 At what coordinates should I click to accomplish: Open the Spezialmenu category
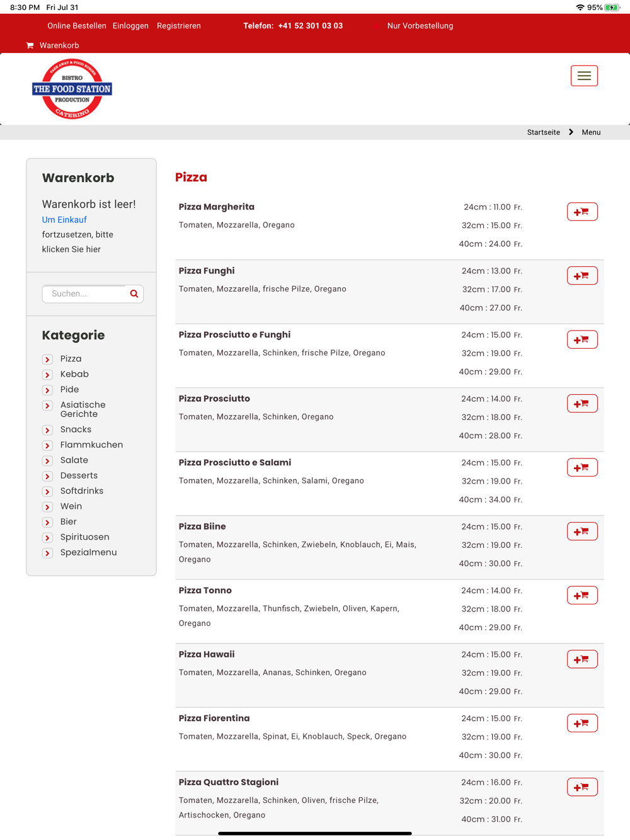point(88,552)
